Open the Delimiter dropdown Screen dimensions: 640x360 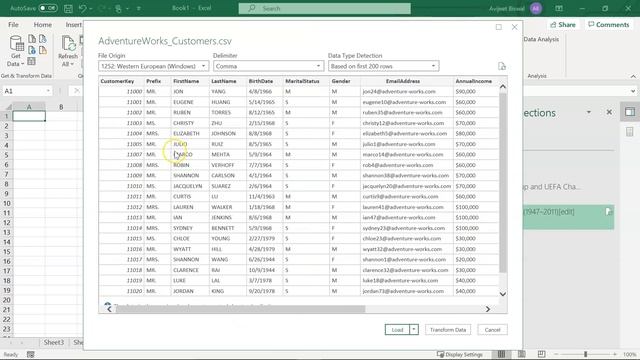(x=268, y=66)
